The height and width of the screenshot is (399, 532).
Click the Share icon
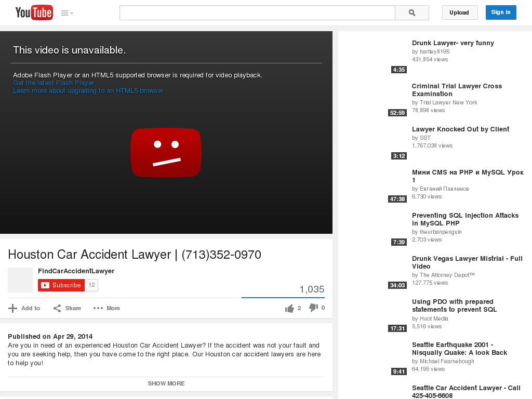57,308
